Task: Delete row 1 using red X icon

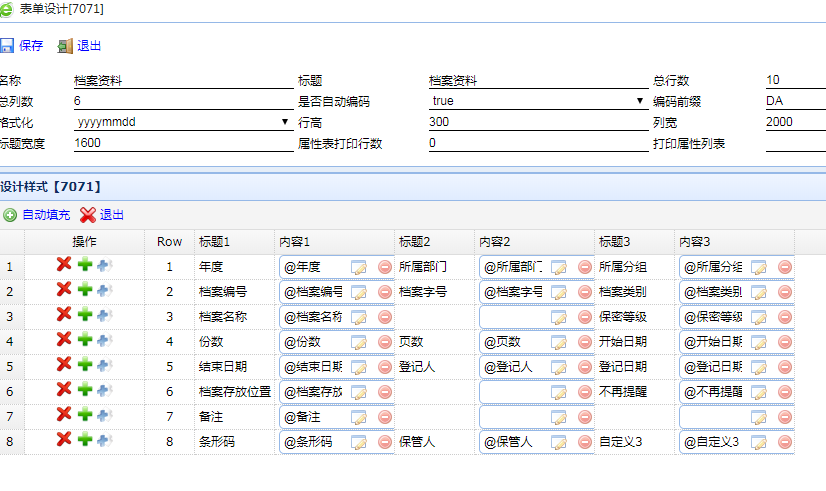Action: tap(64, 265)
